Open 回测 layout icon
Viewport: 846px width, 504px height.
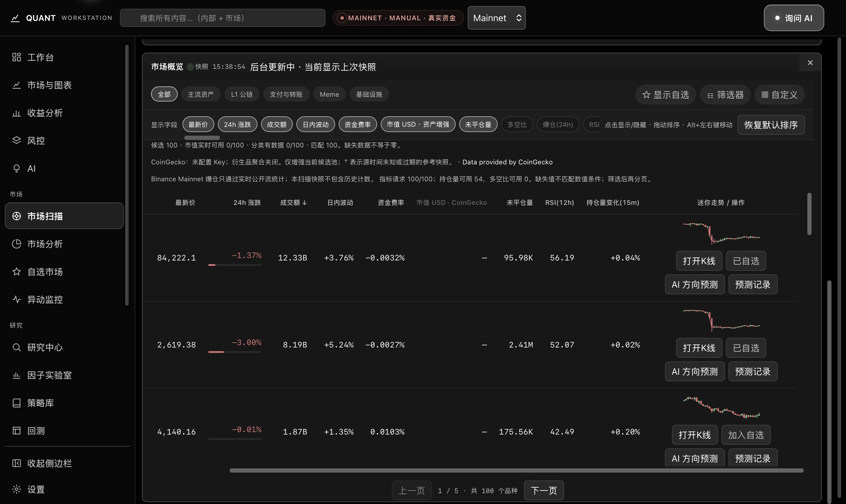click(16, 431)
